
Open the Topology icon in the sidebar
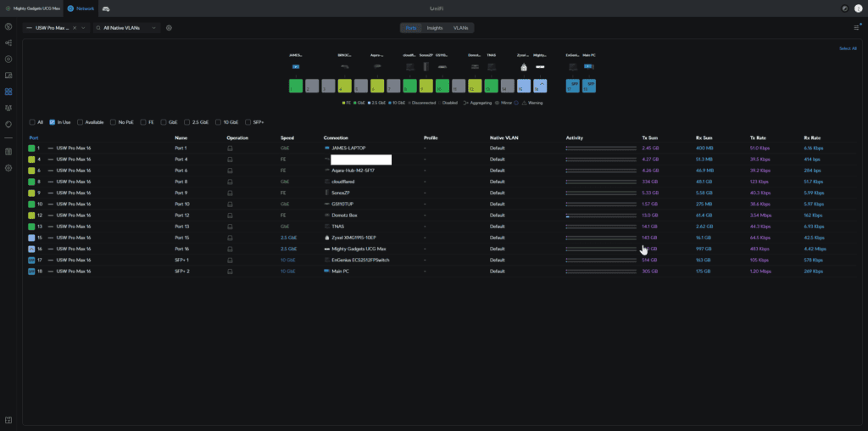click(x=8, y=42)
